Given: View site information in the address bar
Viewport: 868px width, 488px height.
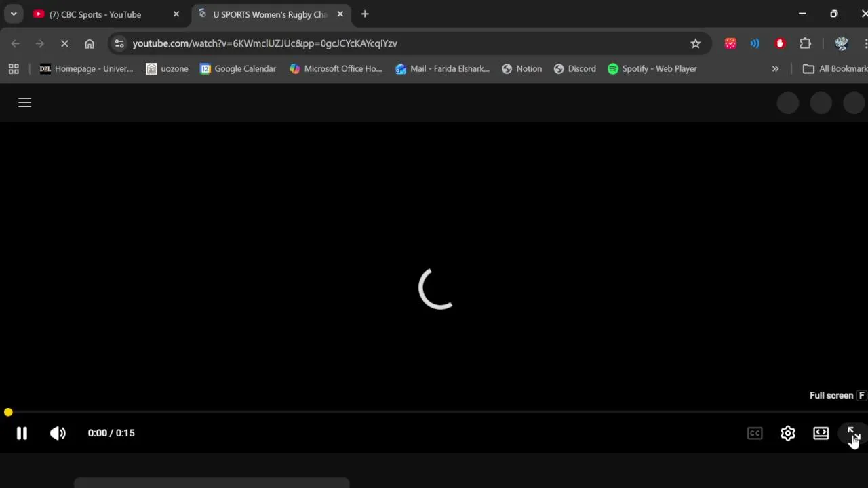Looking at the screenshot, I should click(x=119, y=43).
